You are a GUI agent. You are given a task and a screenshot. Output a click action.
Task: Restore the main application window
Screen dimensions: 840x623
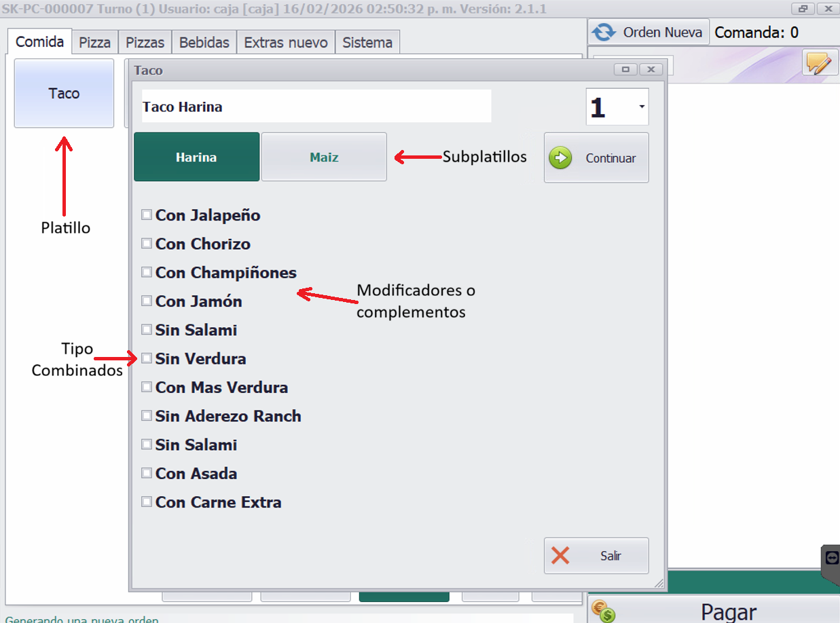tap(803, 9)
